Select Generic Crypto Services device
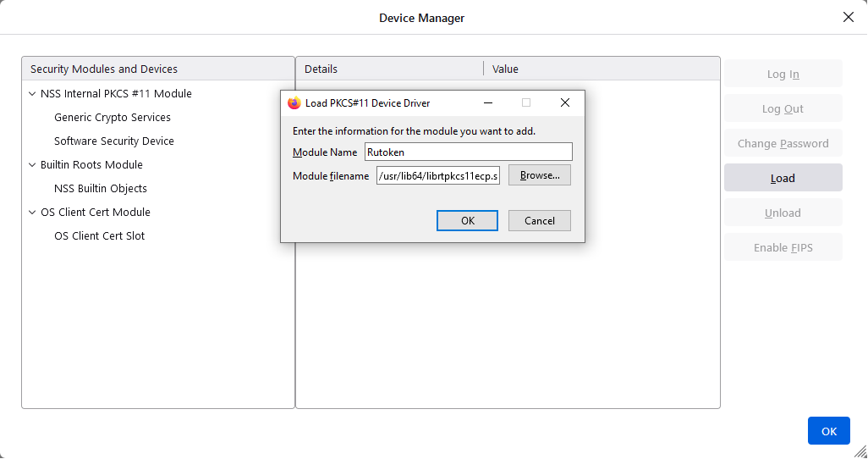 point(113,118)
